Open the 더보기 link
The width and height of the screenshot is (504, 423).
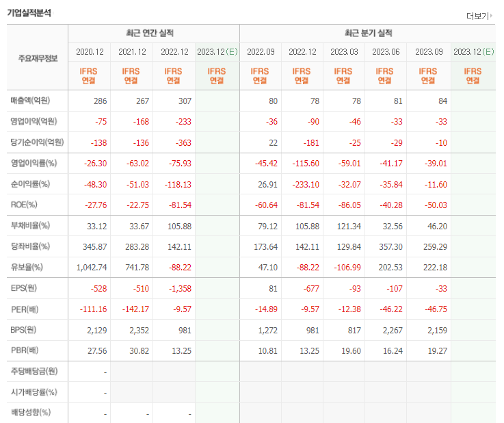pos(479,16)
